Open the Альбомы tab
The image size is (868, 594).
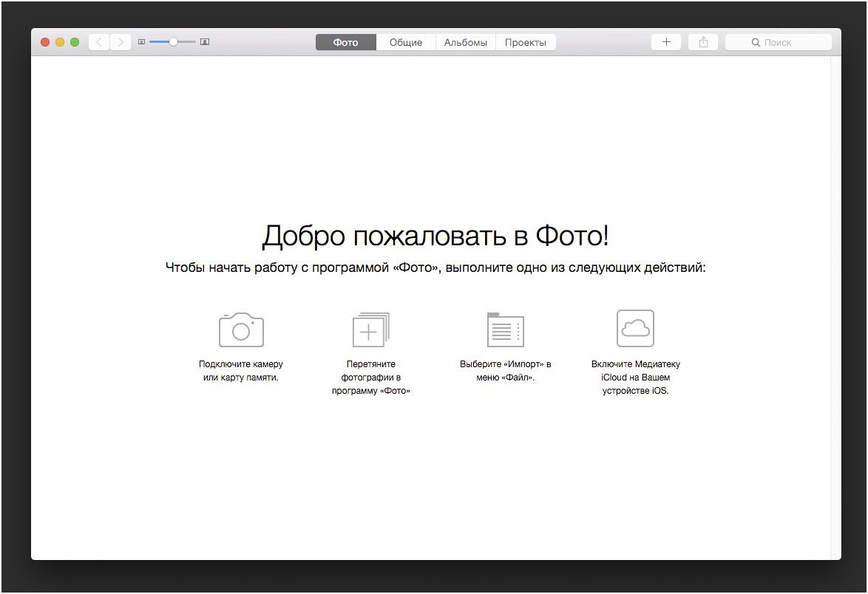pyautogui.click(x=465, y=42)
